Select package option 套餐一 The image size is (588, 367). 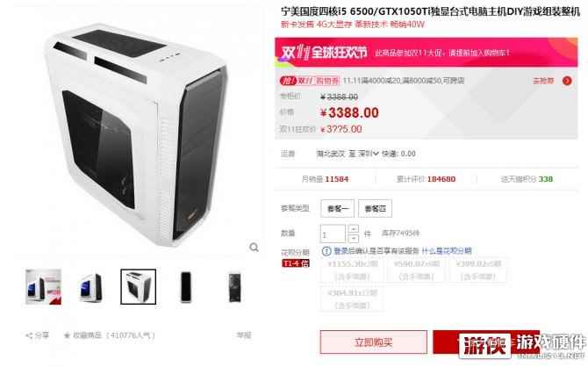(338, 209)
